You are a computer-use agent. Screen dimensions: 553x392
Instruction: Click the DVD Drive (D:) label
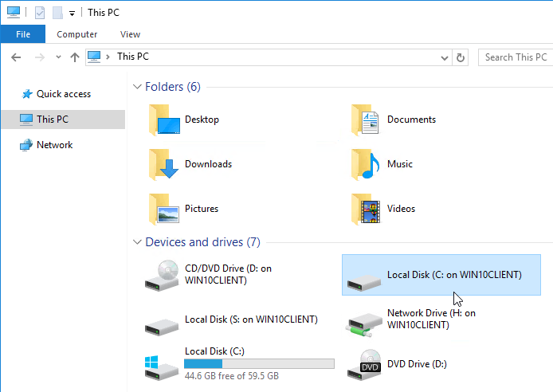[417, 364]
